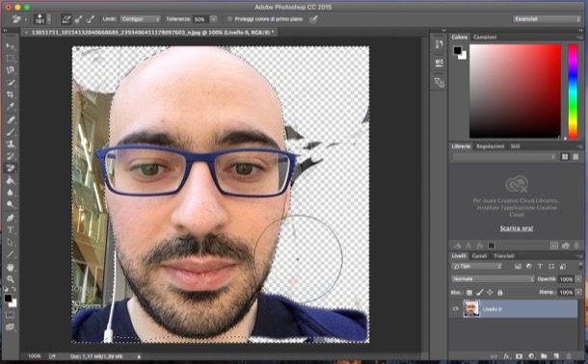Click the screen mode icon
Viewport: 588px width, 364px height.
(x=11, y=327)
